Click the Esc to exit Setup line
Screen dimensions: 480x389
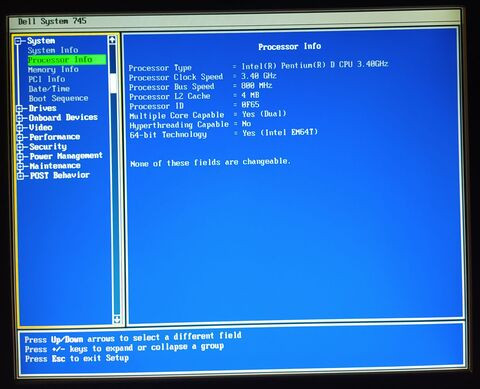point(77,359)
